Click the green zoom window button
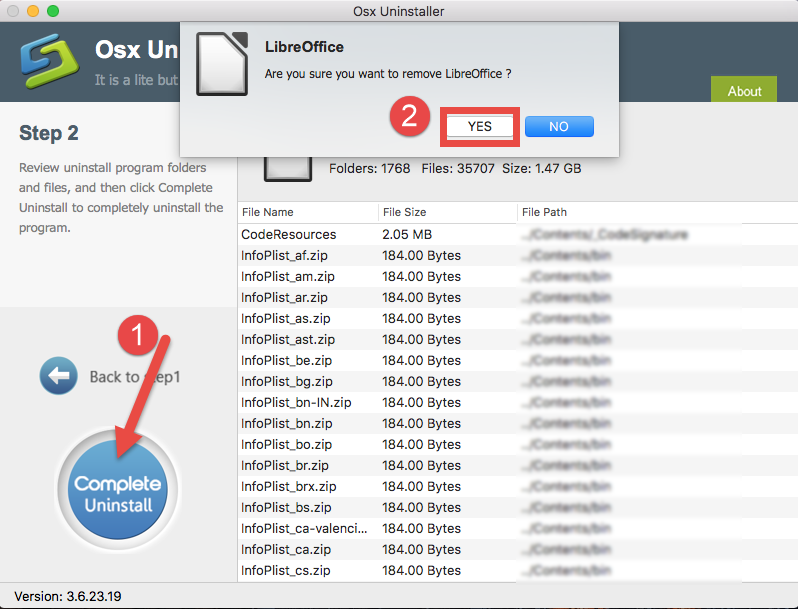 point(53,11)
